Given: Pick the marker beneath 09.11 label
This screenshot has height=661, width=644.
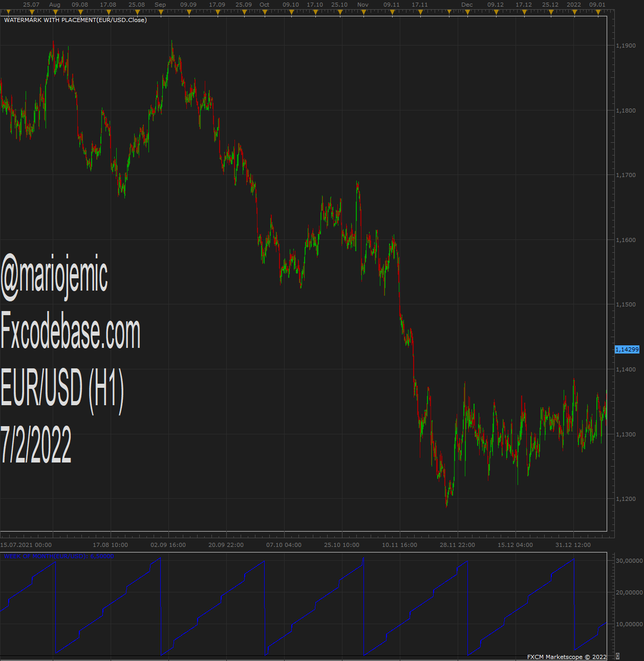Looking at the screenshot, I should 392,12.
